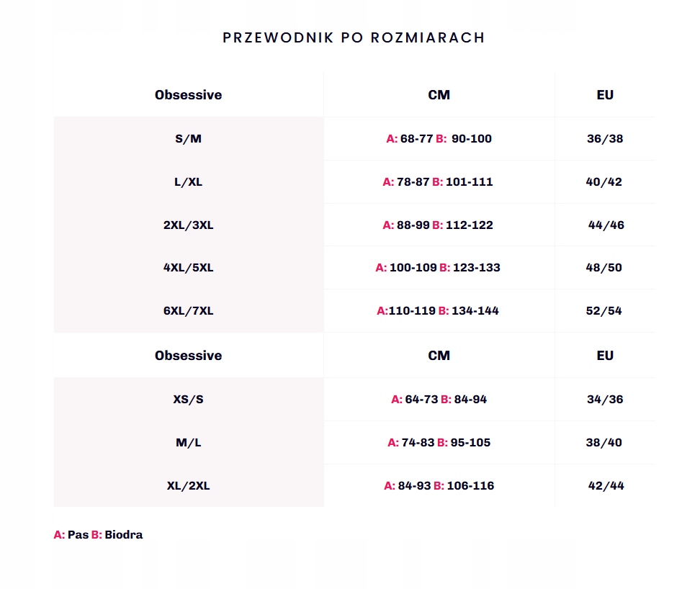The width and height of the screenshot is (700, 589).
Task: Click measurements A: 100-109 B: 123-133
Action: [x=438, y=268]
